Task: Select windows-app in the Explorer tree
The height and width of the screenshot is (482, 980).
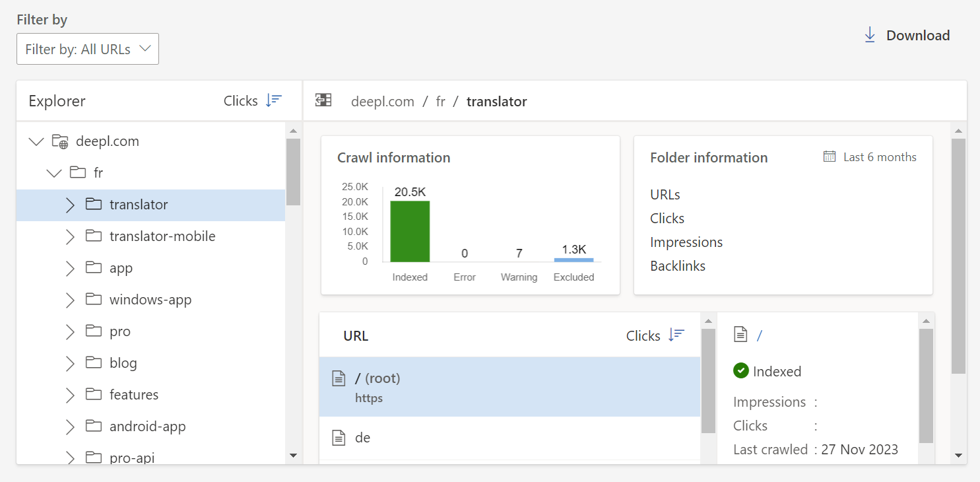Action: pos(150,300)
